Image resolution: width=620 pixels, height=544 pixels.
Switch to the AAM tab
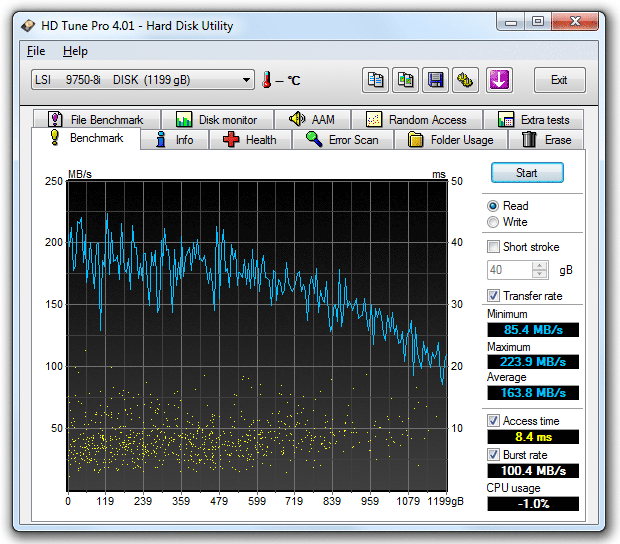pos(312,119)
